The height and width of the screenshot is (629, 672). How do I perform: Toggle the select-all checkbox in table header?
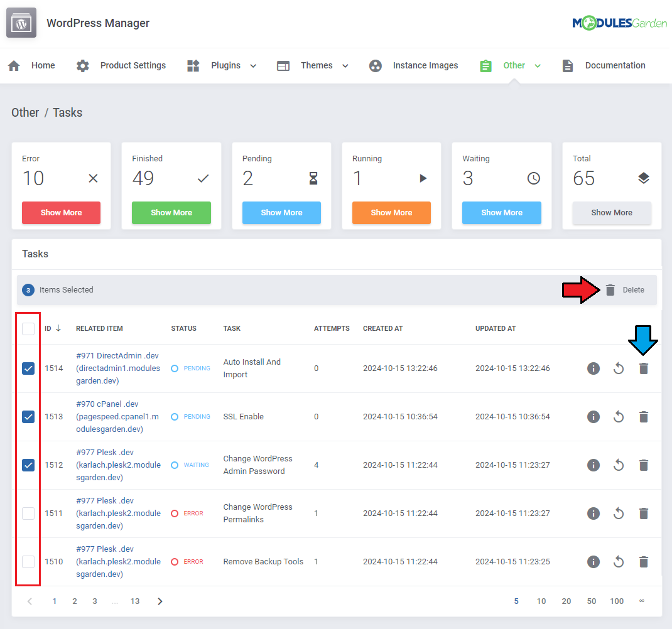point(28,329)
